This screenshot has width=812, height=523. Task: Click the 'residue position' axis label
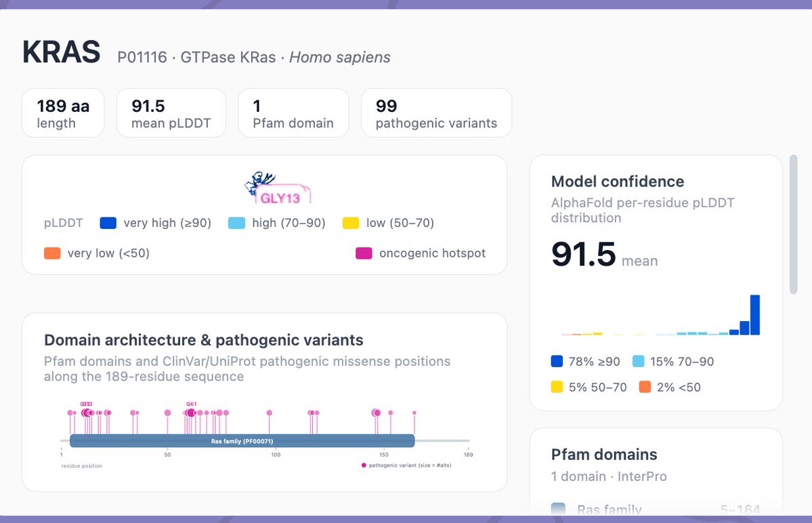click(x=82, y=466)
